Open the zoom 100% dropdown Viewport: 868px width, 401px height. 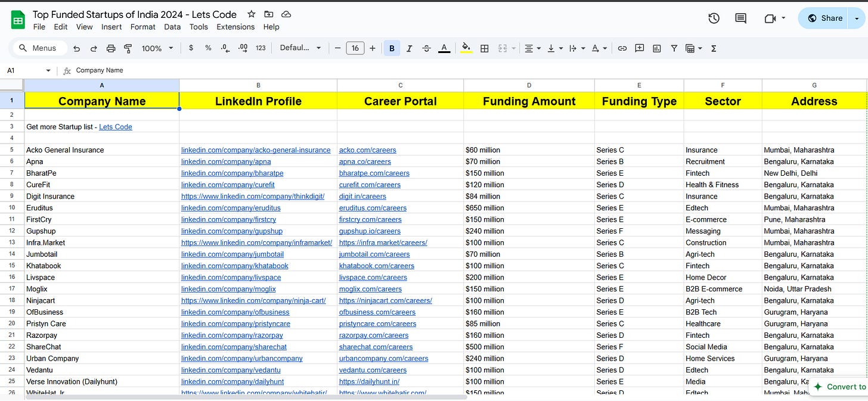[x=157, y=48]
